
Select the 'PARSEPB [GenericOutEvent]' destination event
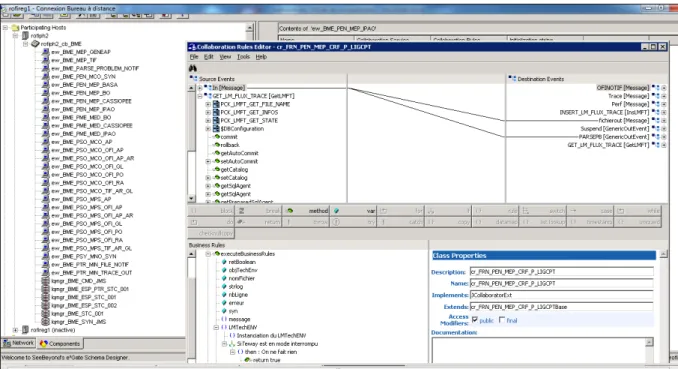tap(614, 137)
